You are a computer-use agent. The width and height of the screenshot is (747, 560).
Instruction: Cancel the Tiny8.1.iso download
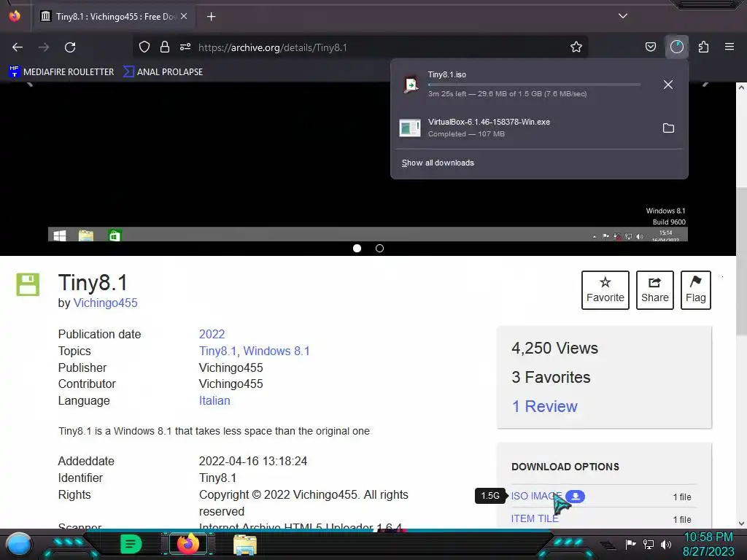click(668, 85)
